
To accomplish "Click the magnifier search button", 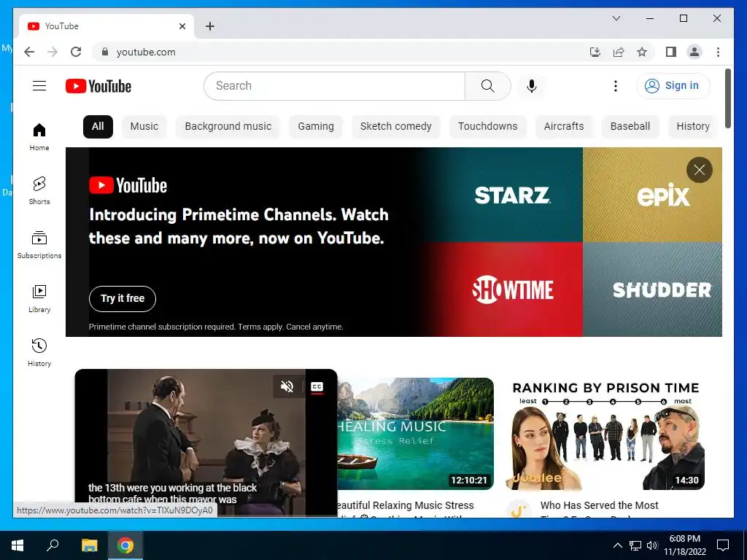I will (x=487, y=86).
